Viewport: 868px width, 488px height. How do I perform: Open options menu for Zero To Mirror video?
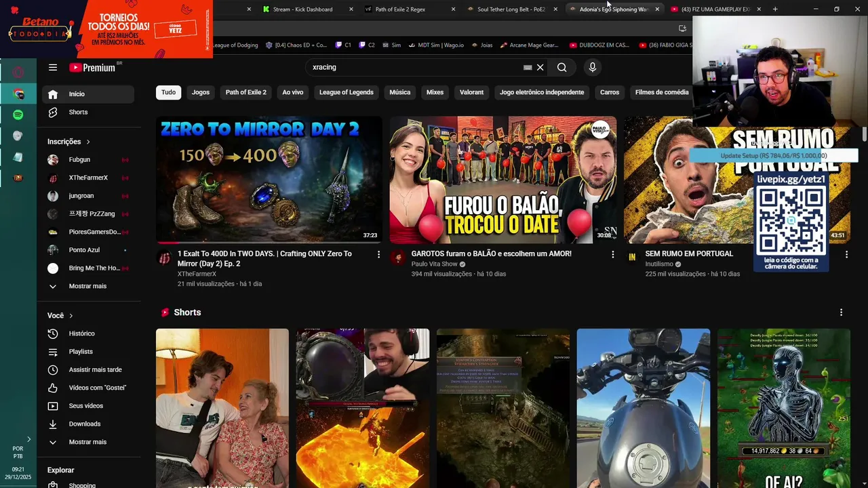tap(378, 254)
